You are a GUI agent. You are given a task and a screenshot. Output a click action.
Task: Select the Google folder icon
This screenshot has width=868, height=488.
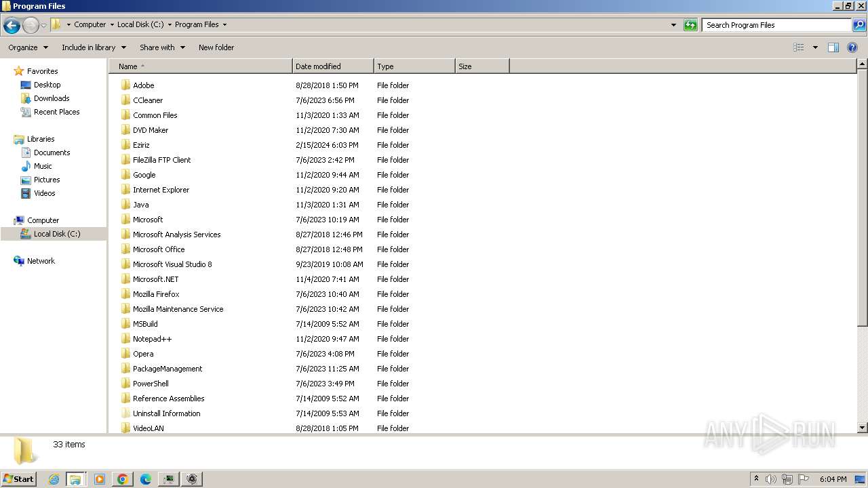(125, 175)
